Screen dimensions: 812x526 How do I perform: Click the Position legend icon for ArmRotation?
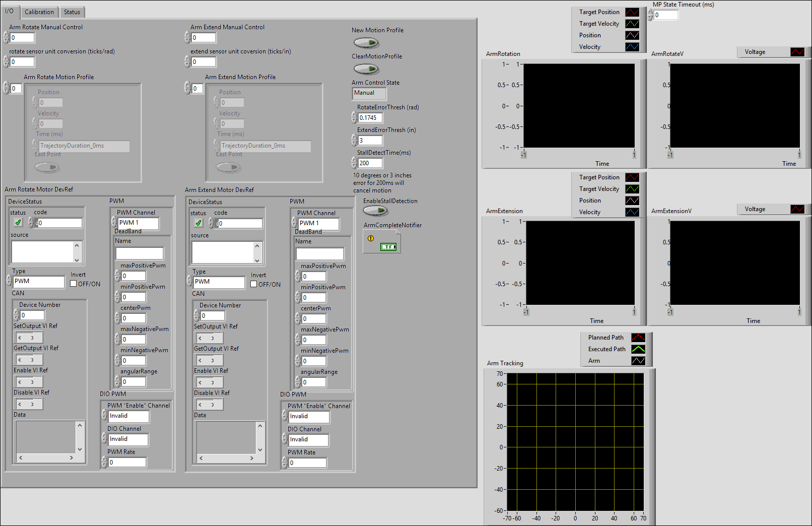(633, 35)
